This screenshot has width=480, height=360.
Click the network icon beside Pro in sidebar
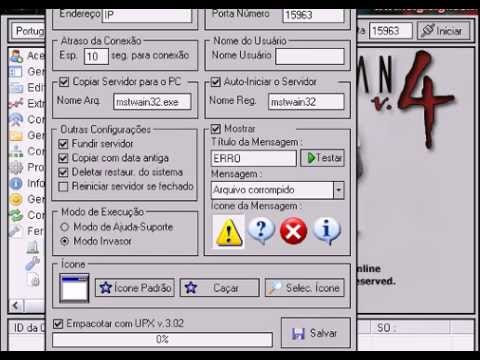[16, 167]
